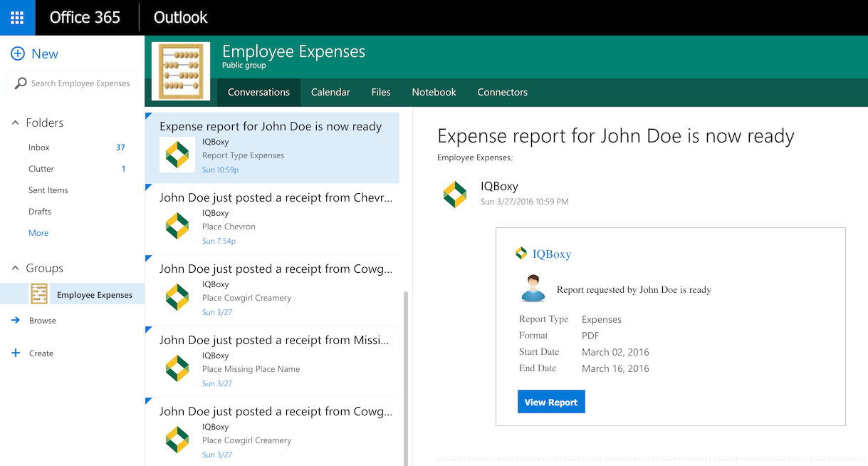The image size is (868, 466).
Task: Click the View Report button
Action: click(551, 402)
